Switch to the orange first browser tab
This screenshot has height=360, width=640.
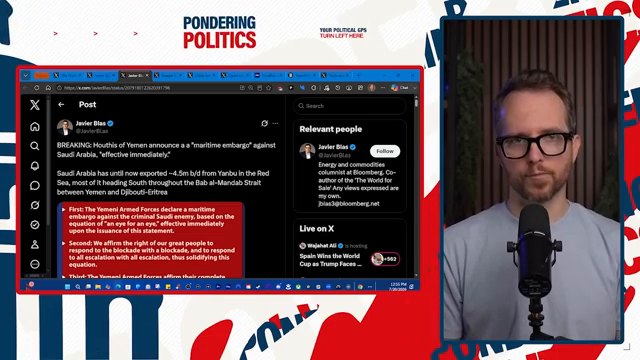42,76
